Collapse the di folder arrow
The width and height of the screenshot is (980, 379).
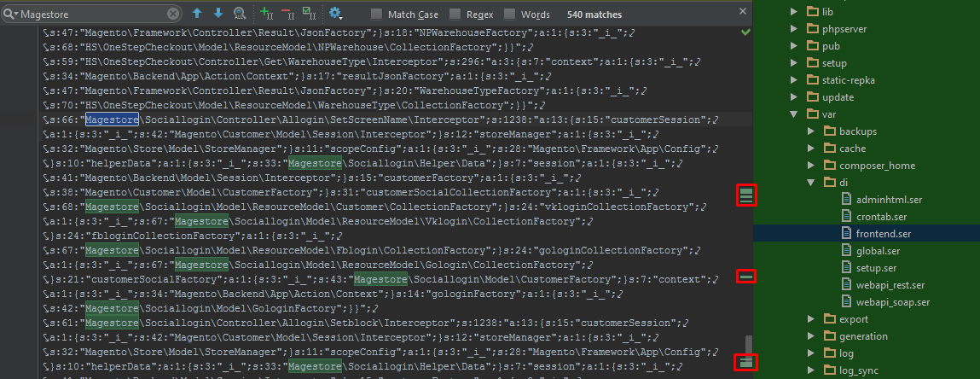(811, 183)
